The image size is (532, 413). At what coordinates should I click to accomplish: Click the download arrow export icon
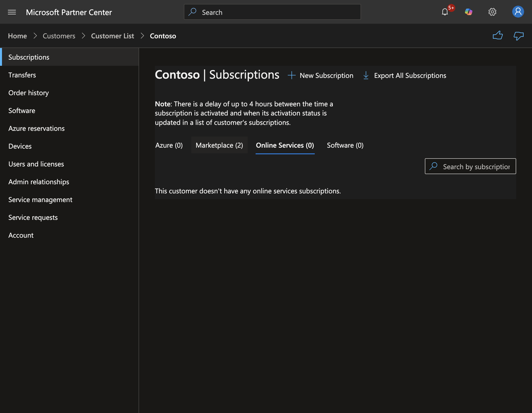pos(366,75)
